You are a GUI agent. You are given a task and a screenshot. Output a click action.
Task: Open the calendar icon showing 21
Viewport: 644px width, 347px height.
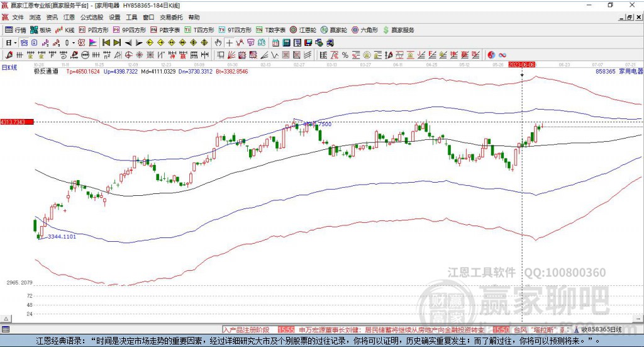[275, 42]
